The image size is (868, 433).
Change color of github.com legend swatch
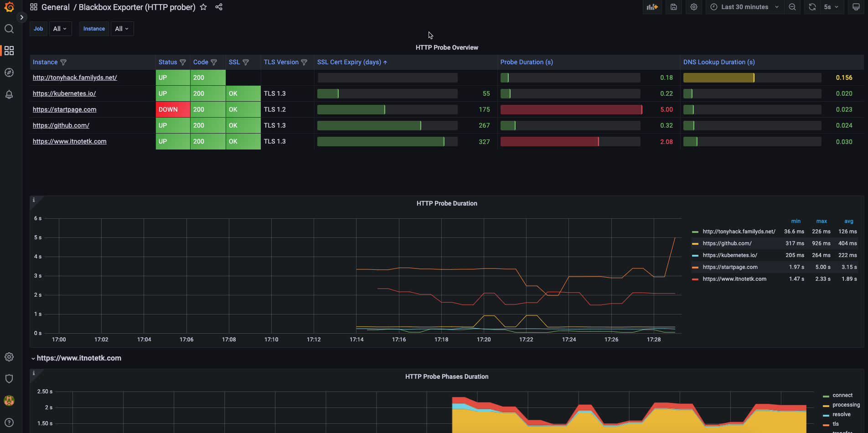695,244
